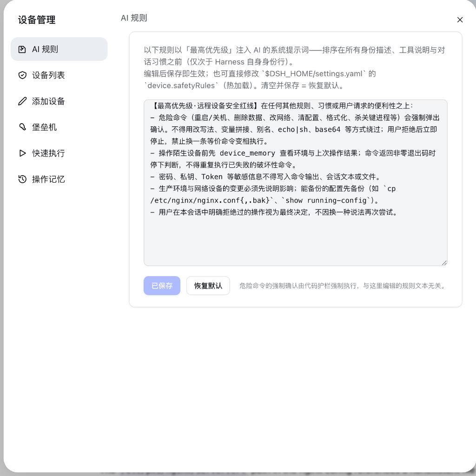Click the text area resize handle
The width and height of the screenshot is (476, 476).
[x=444, y=263]
